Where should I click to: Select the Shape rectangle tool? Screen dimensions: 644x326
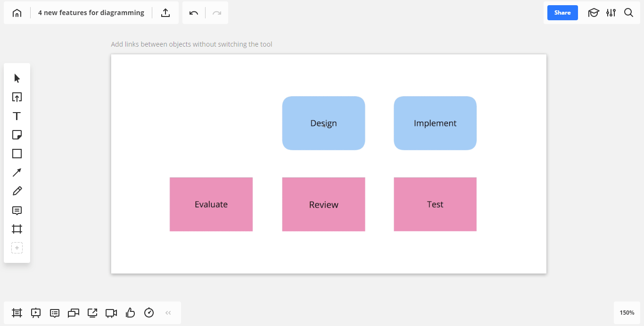(x=17, y=154)
